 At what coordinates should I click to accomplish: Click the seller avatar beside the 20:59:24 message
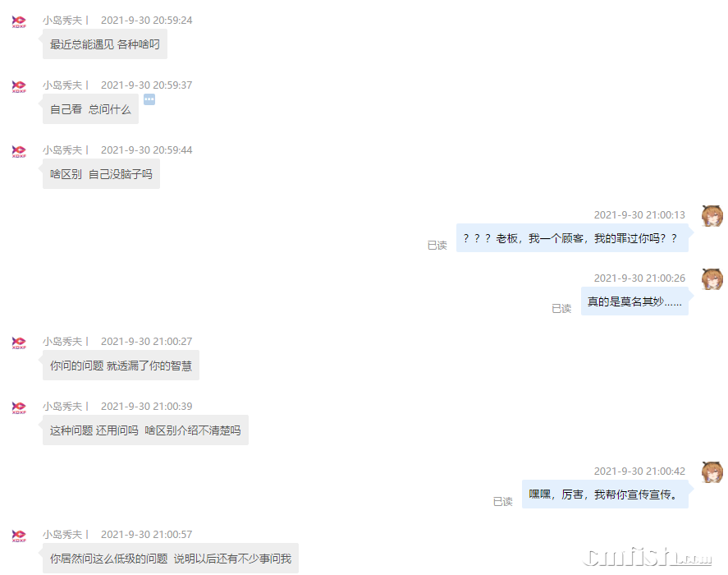click(19, 21)
